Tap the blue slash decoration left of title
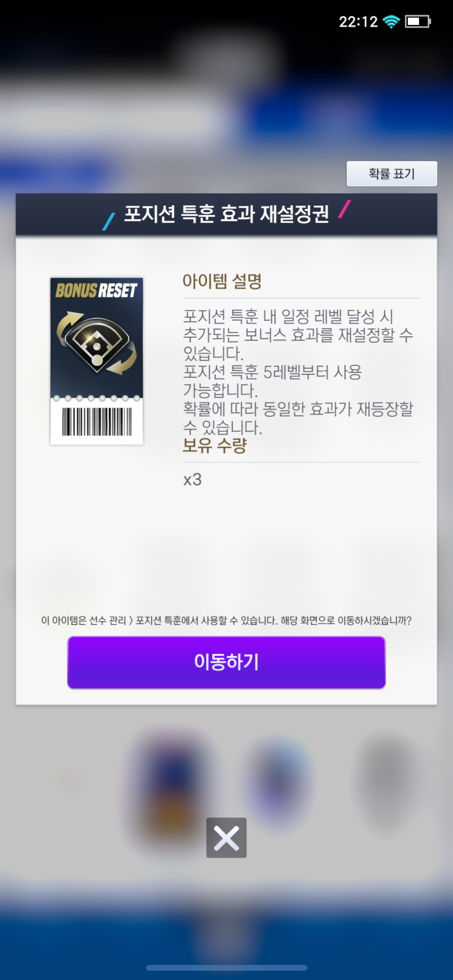Viewport: 453px width, 980px height. click(109, 222)
